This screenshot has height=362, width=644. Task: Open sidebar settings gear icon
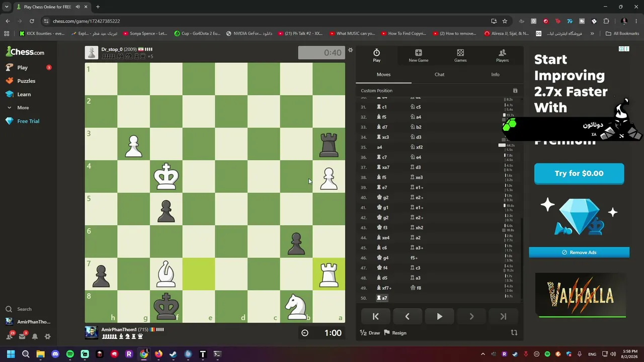coord(47,336)
